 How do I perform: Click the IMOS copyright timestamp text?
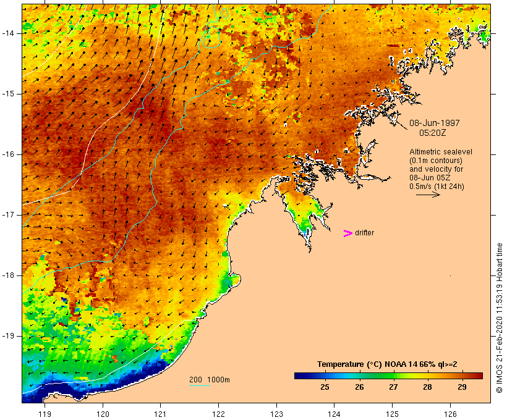point(499,318)
